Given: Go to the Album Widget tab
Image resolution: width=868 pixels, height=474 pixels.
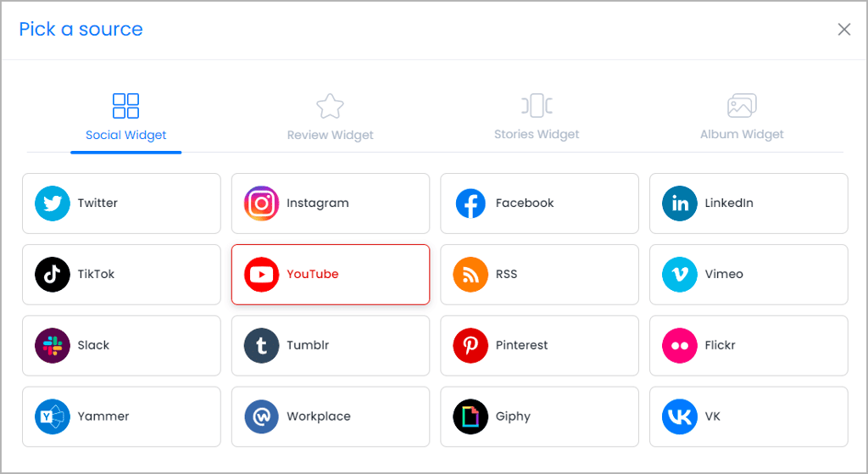Looking at the screenshot, I should click(x=742, y=117).
